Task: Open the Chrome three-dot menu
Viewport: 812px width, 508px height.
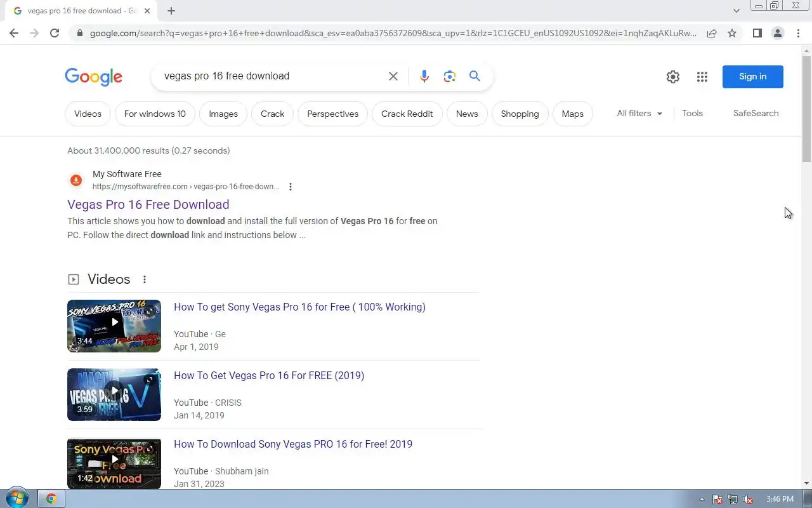Action: [798, 33]
